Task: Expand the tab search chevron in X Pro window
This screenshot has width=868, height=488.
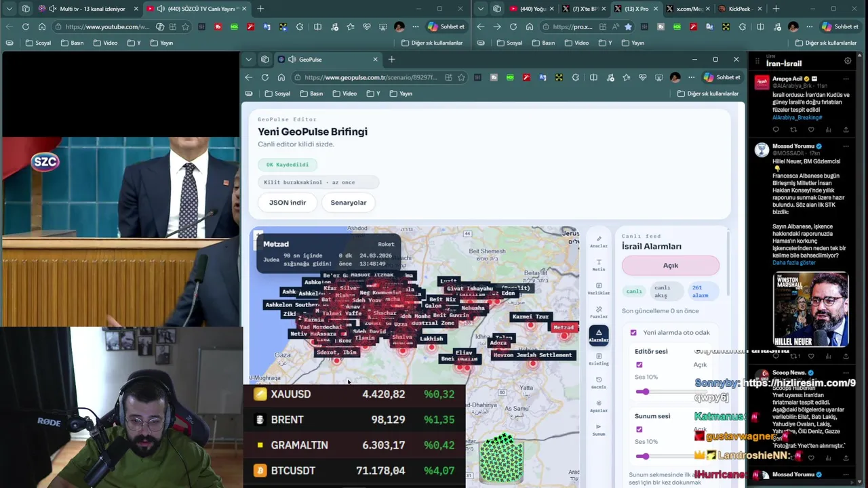Action: 481,9
